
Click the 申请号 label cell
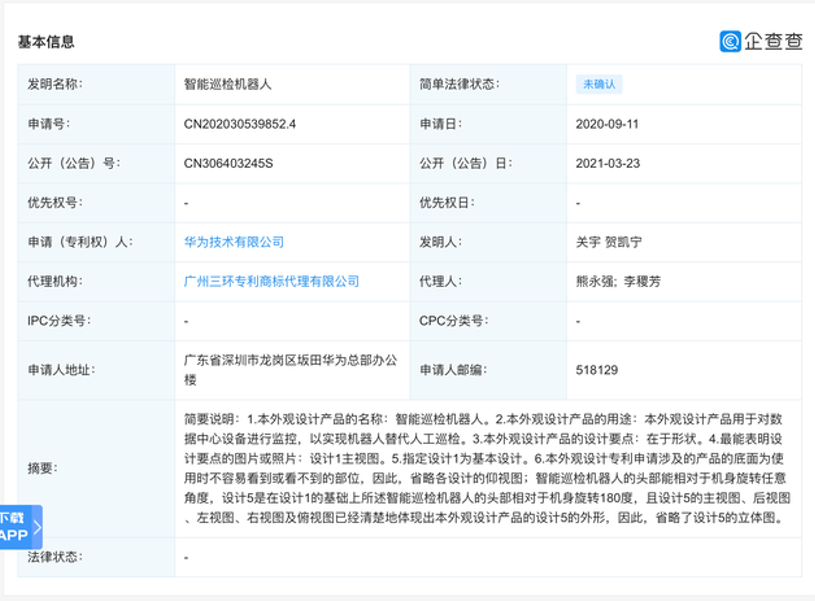[x=96, y=124]
